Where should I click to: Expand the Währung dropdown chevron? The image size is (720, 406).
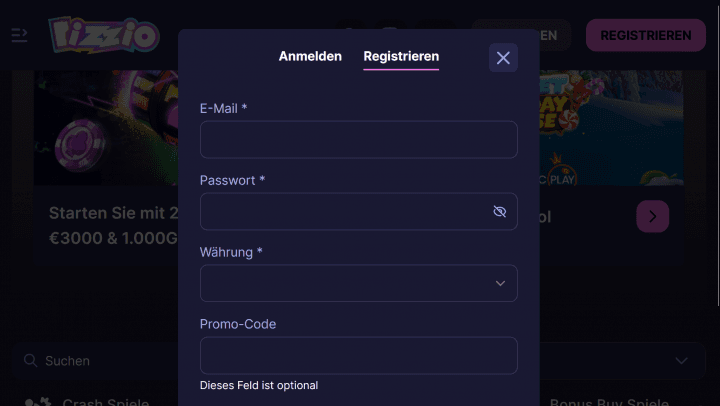[500, 284]
